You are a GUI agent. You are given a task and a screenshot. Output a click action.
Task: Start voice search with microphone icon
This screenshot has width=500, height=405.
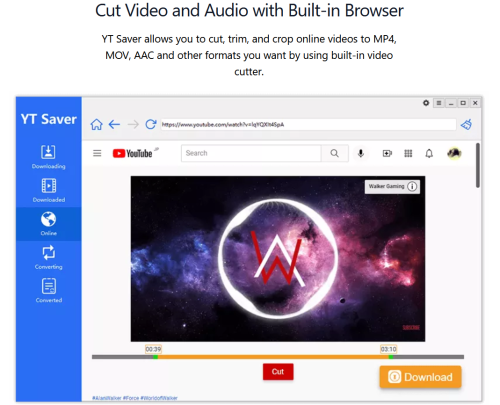click(361, 153)
